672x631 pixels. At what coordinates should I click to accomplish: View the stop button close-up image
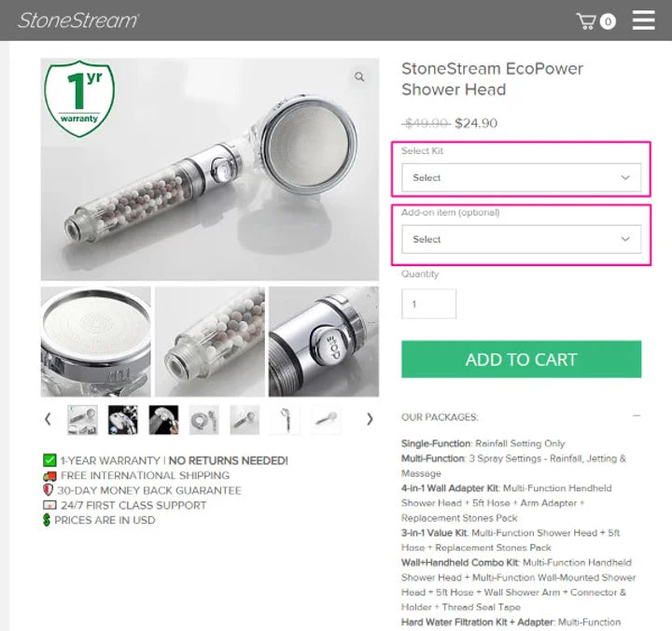[x=324, y=342]
